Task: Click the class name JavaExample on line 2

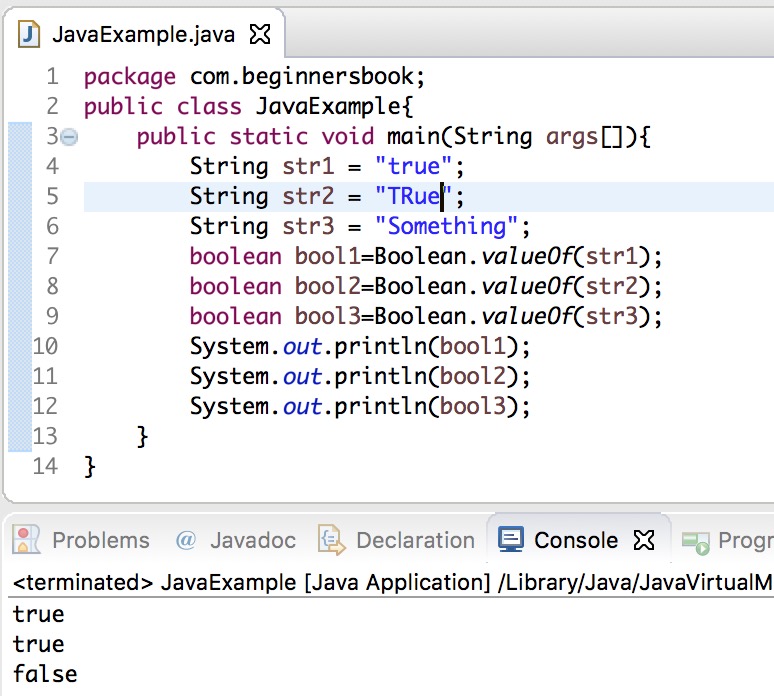Action: 329,107
